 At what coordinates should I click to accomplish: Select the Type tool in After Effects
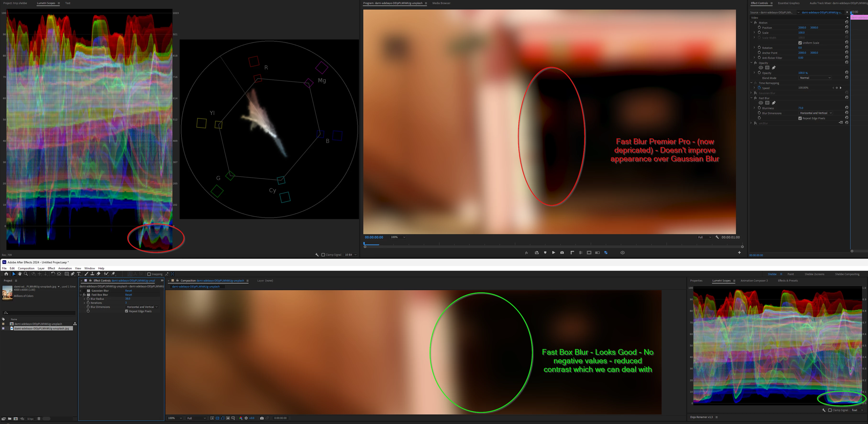point(79,274)
